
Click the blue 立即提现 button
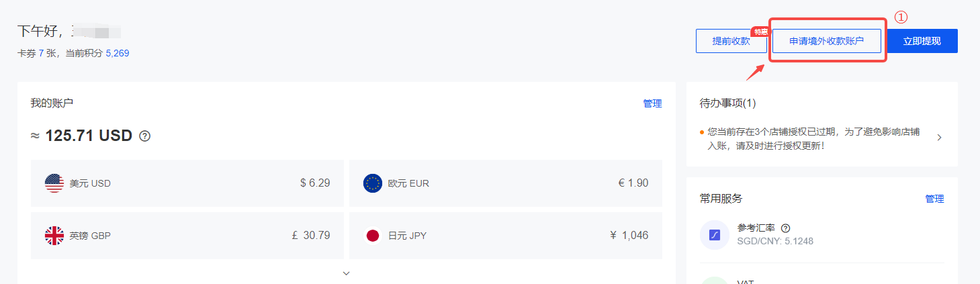(922, 41)
